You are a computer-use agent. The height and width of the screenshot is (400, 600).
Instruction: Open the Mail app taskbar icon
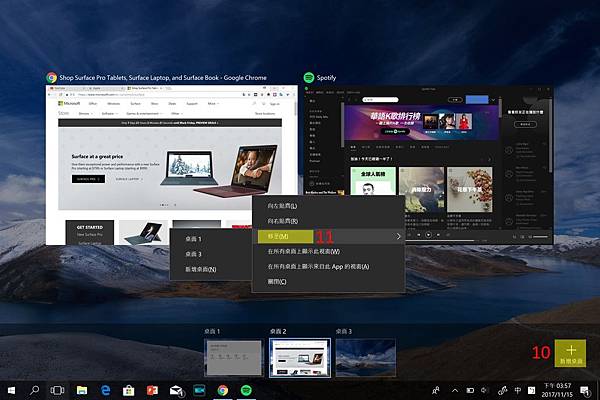pos(176,390)
